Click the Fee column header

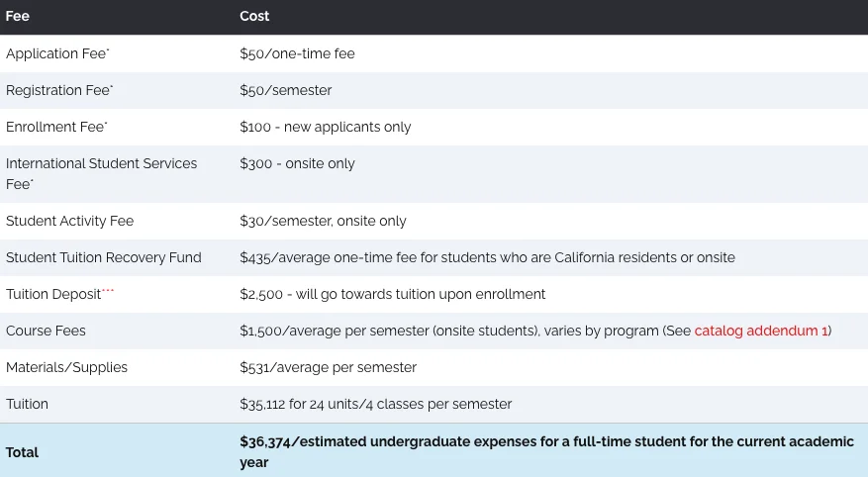pos(18,16)
